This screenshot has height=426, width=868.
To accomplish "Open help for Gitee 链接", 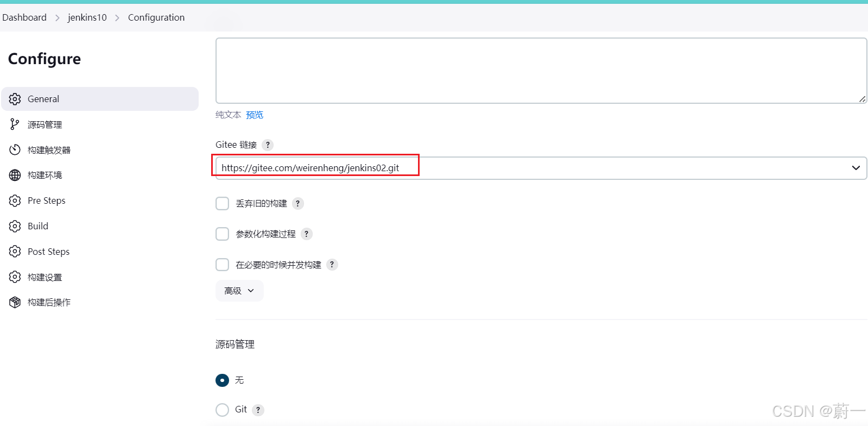I will click(x=268, y=145).
